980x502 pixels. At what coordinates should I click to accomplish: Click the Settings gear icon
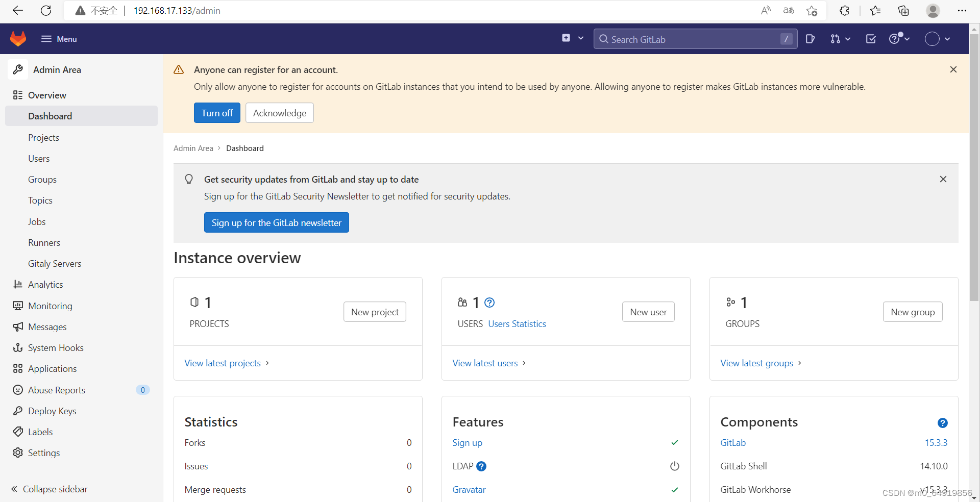(x=18, y=453)
